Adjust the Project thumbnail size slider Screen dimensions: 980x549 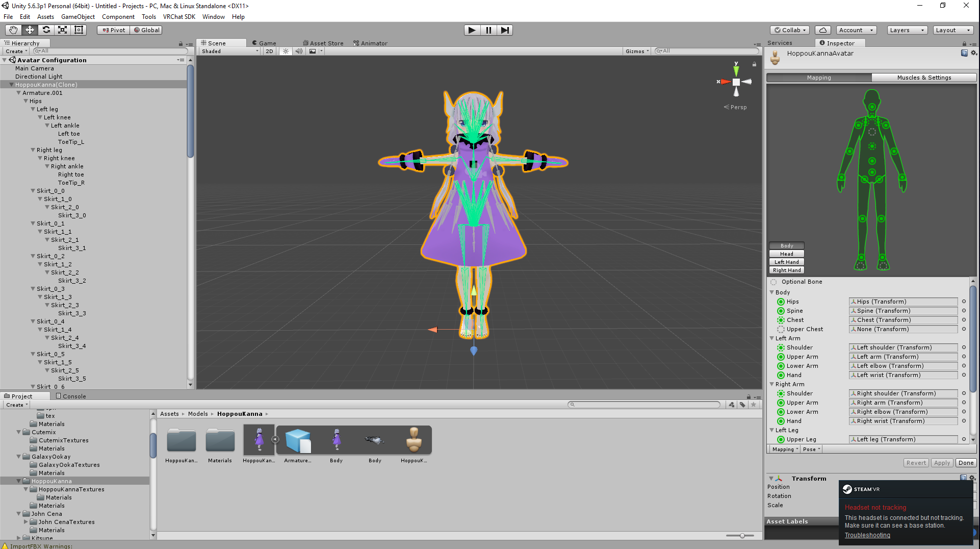[x=742, y=536]
